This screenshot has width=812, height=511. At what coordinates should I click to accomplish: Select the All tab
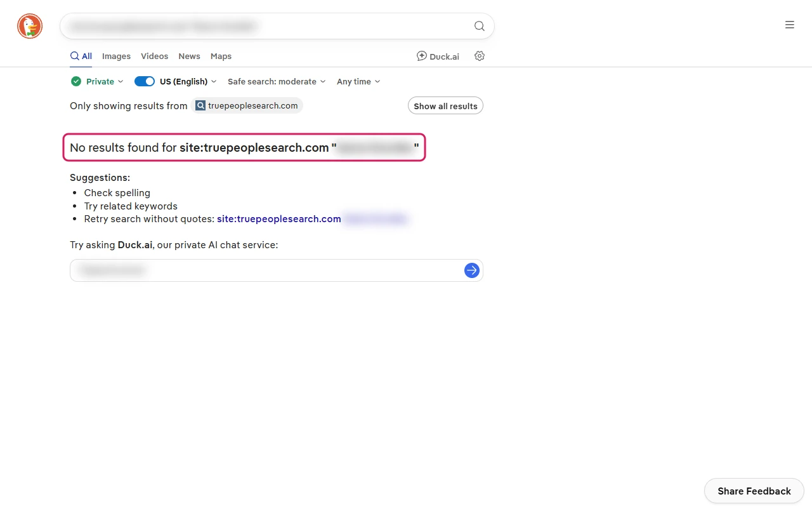click(81, 56)
